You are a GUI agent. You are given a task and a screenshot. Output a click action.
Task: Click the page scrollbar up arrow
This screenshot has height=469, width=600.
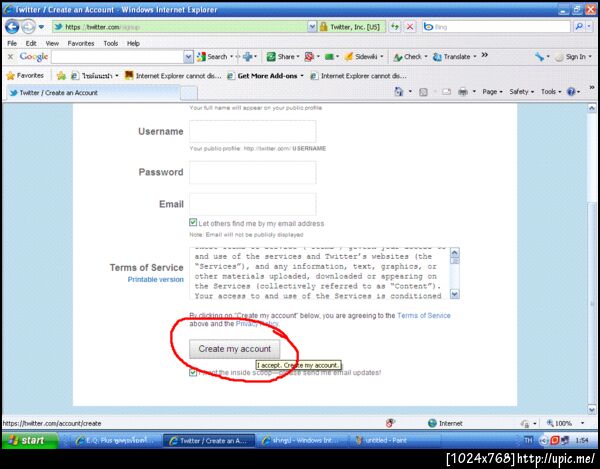click(591, 108)
